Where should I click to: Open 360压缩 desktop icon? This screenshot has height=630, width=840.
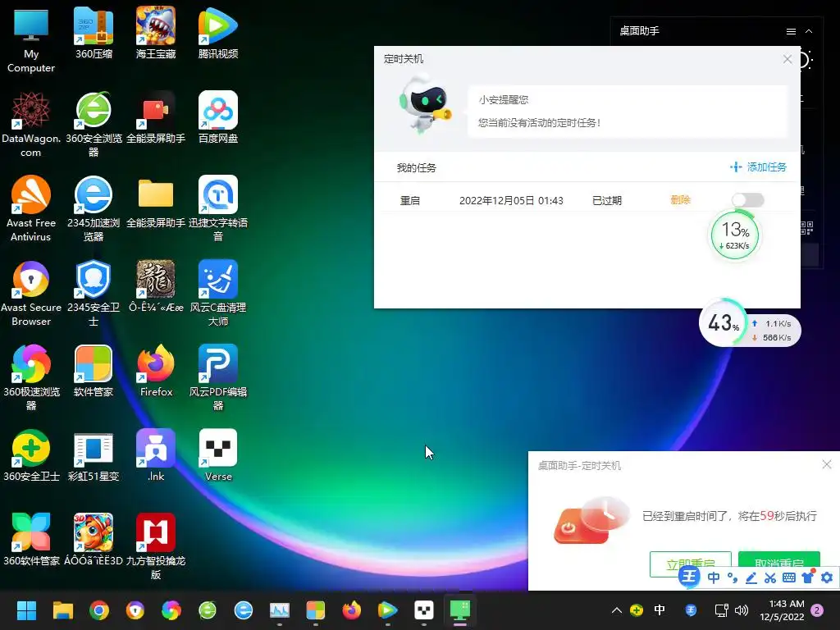coord(94,33)
